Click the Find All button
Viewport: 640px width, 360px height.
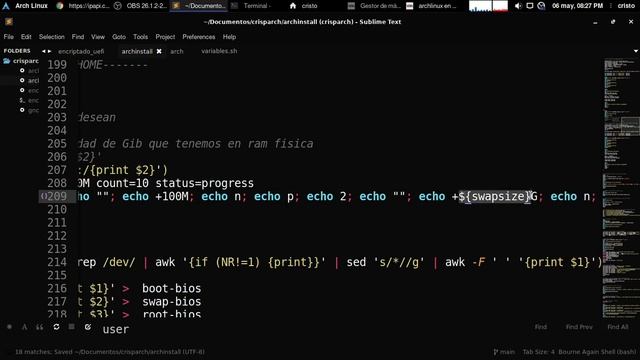[618, 327]
